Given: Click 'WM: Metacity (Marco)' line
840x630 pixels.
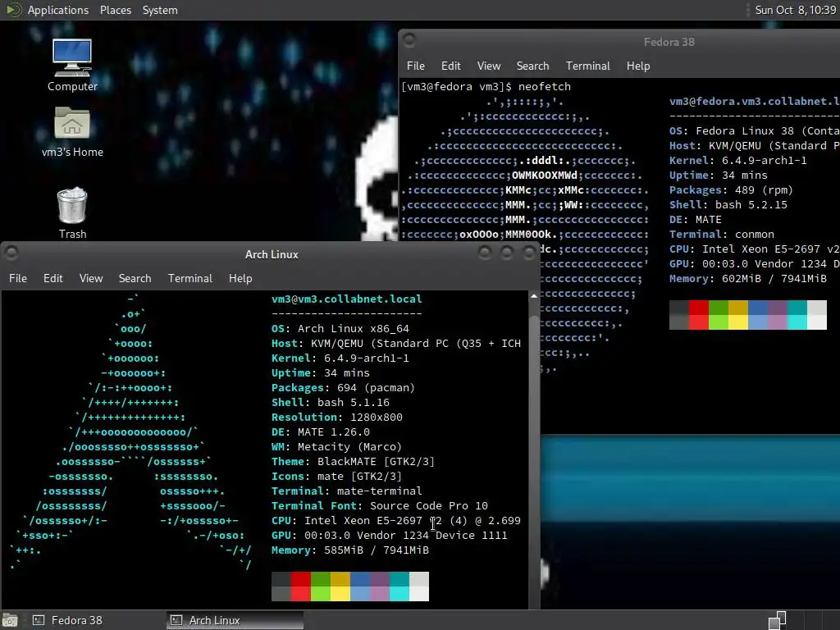Looking at the screenshot, I should [336, 446].
